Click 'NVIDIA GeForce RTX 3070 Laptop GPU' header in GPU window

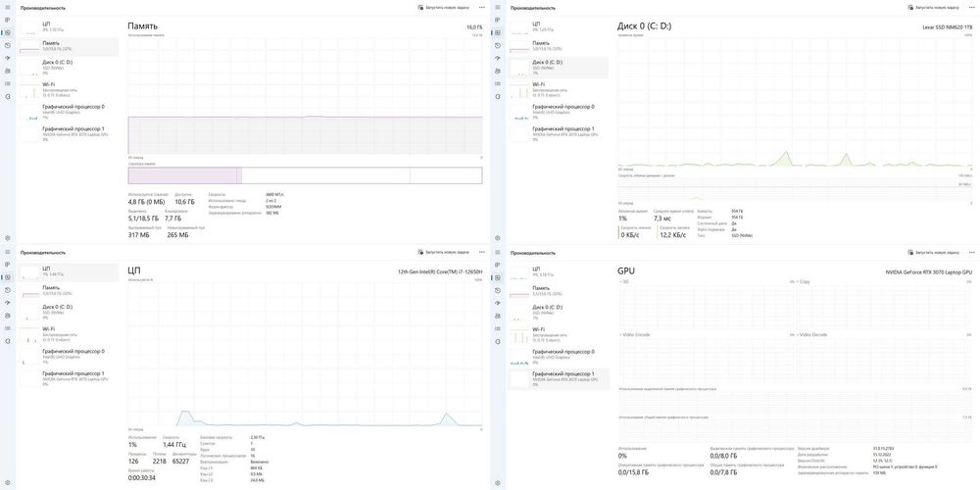(x=929, y=272)
